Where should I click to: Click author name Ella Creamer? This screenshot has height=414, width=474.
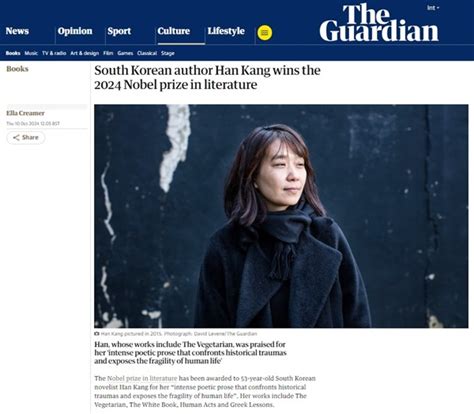[x=25, y=113]
